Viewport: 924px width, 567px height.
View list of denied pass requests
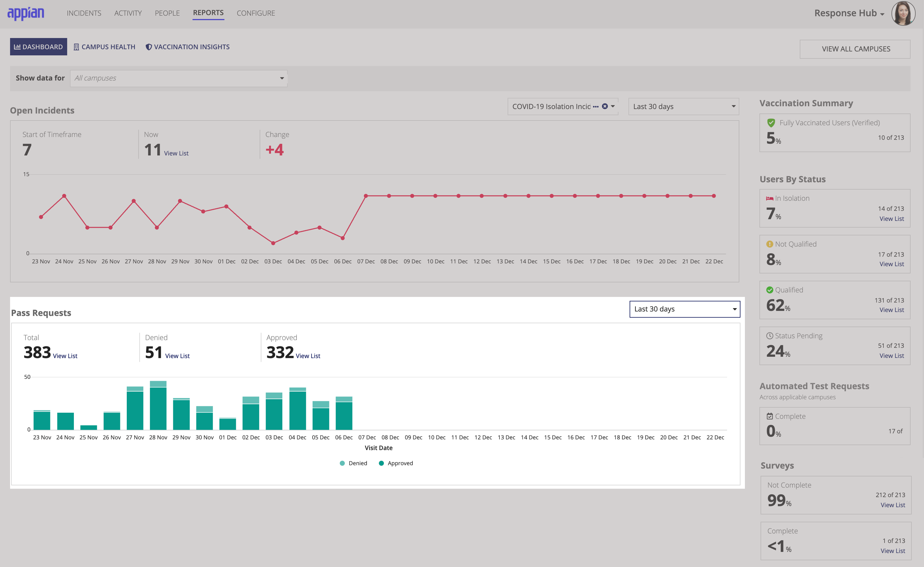[177, 356]
